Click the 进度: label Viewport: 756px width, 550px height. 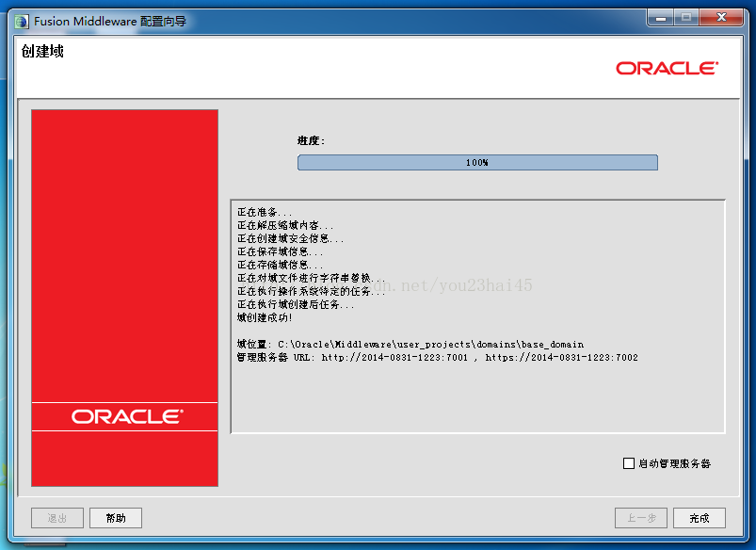[x=311, y=141]
